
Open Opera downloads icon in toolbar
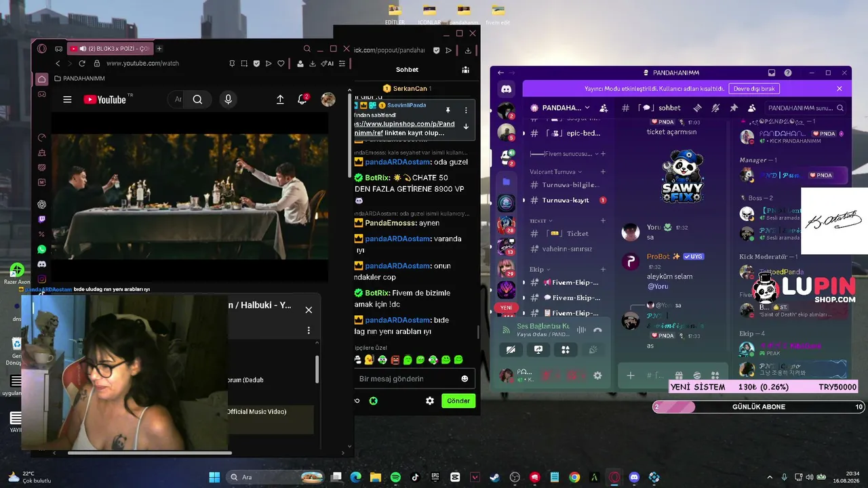tap(312, 63)
